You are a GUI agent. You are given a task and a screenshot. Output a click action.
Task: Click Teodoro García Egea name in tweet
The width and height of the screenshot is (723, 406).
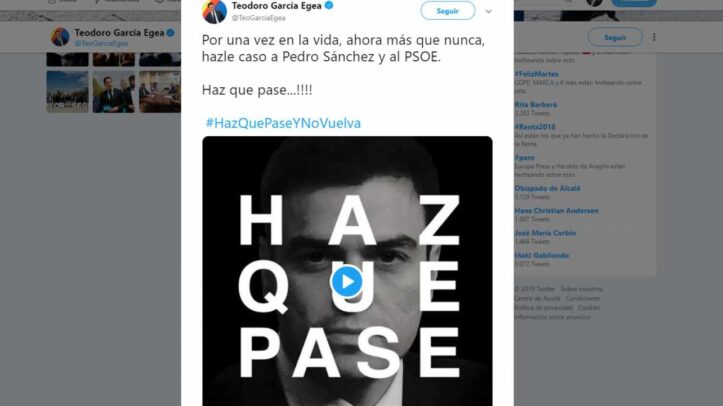(277, 6)
